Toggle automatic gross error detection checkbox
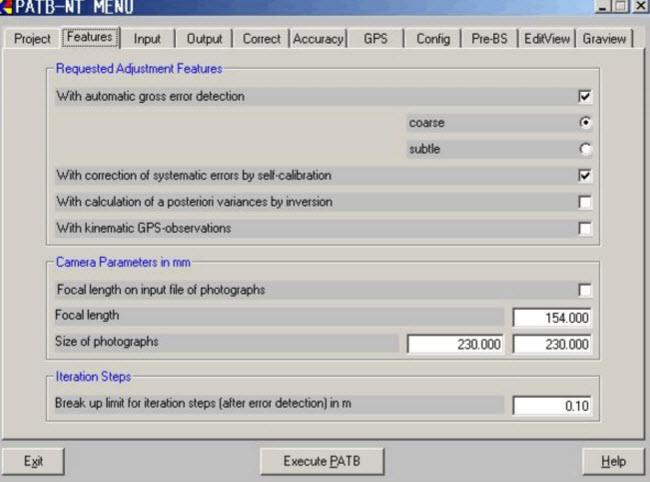Image resolution: width=650 pixels, height=482 pixels. [585, 97]
